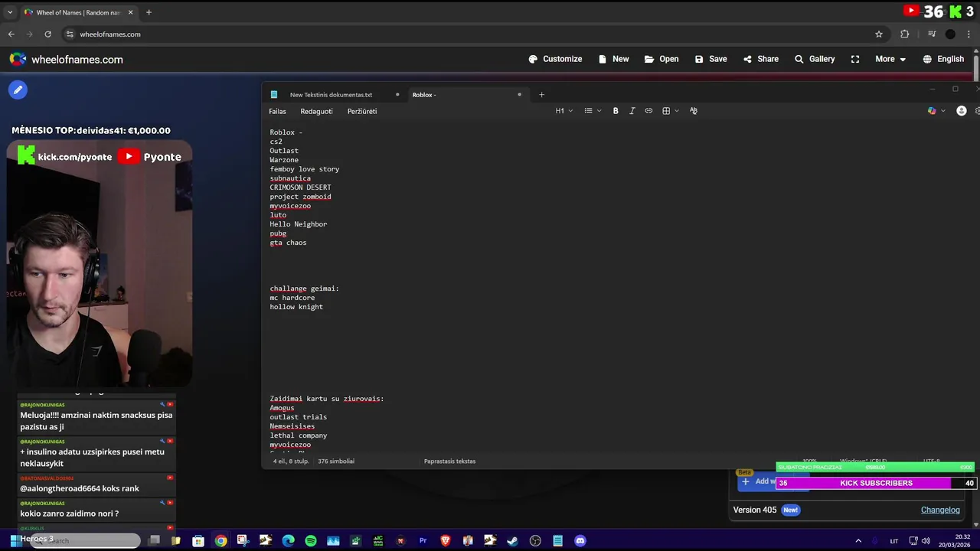Open Discord from the taskbar
Viewport: 980px width, 551px height.
pos(580,541)
